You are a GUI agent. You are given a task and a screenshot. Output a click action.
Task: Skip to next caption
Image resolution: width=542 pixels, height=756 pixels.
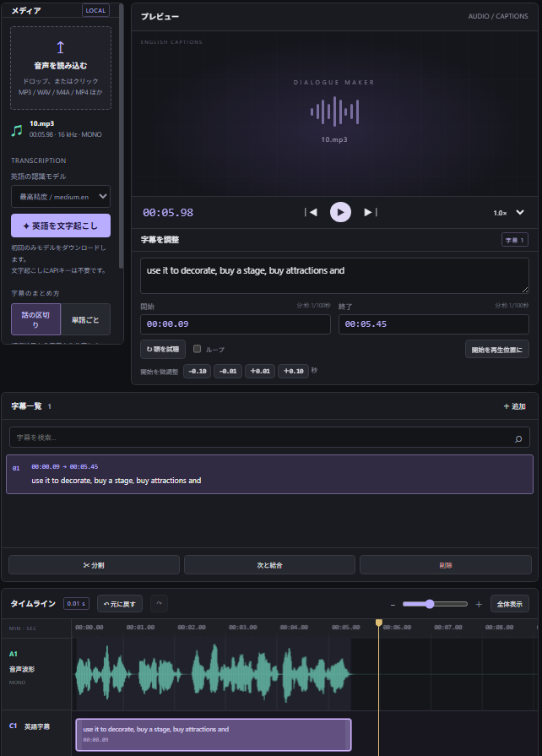(370, 212)
